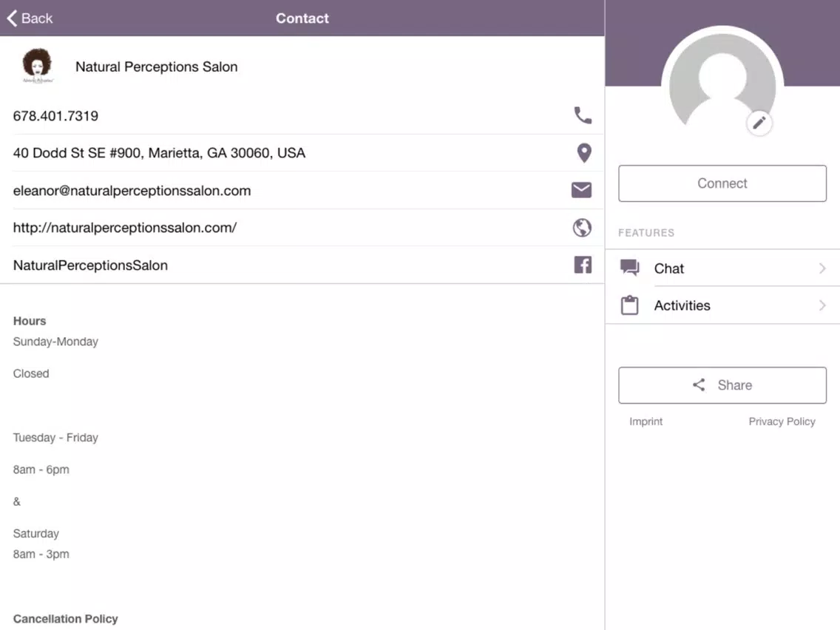This screenshot has width=840, height=630.
Task: Open the Facebook icon
Action: (583, 265)
